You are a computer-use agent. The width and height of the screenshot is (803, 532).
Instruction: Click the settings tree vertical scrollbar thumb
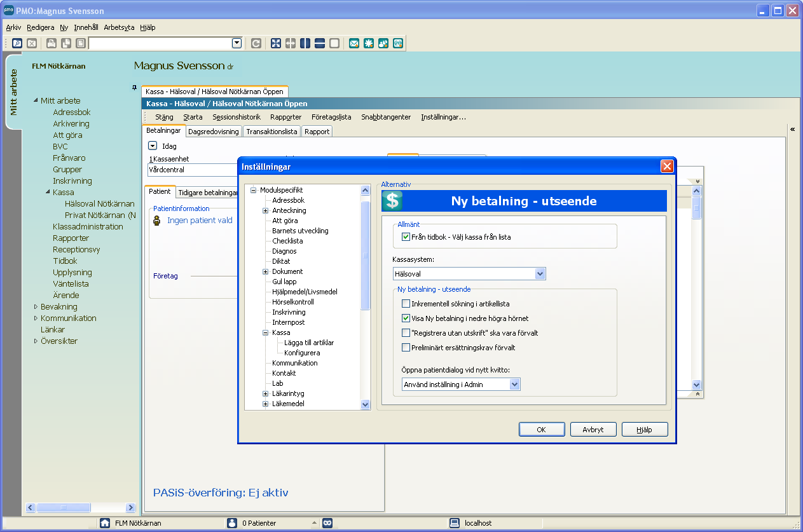365,256
